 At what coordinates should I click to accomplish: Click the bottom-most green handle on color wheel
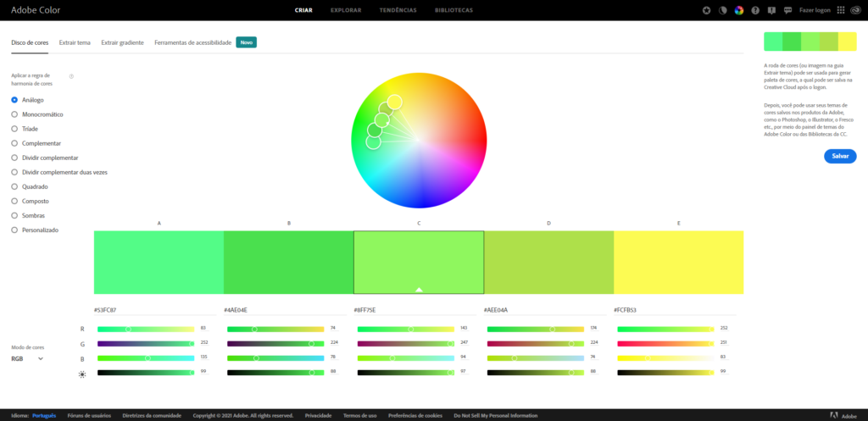click(374, 142)
